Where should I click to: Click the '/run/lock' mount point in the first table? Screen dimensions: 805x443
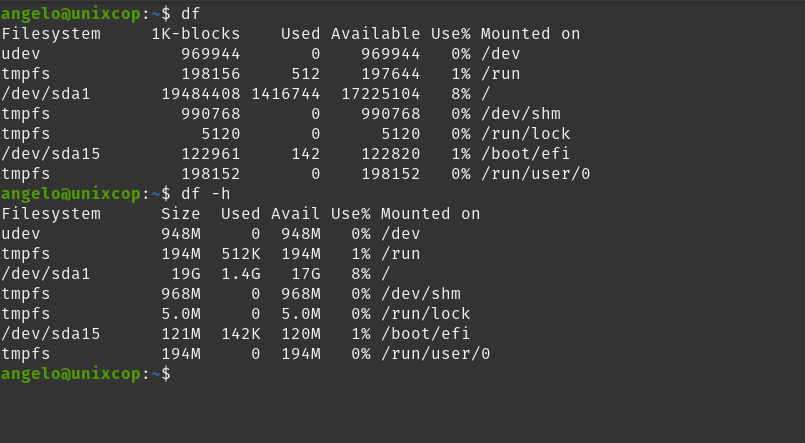pos(526,134)
